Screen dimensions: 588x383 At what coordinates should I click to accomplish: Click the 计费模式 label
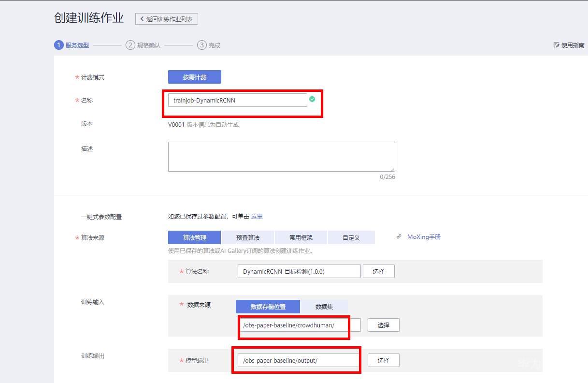[93, 77]
